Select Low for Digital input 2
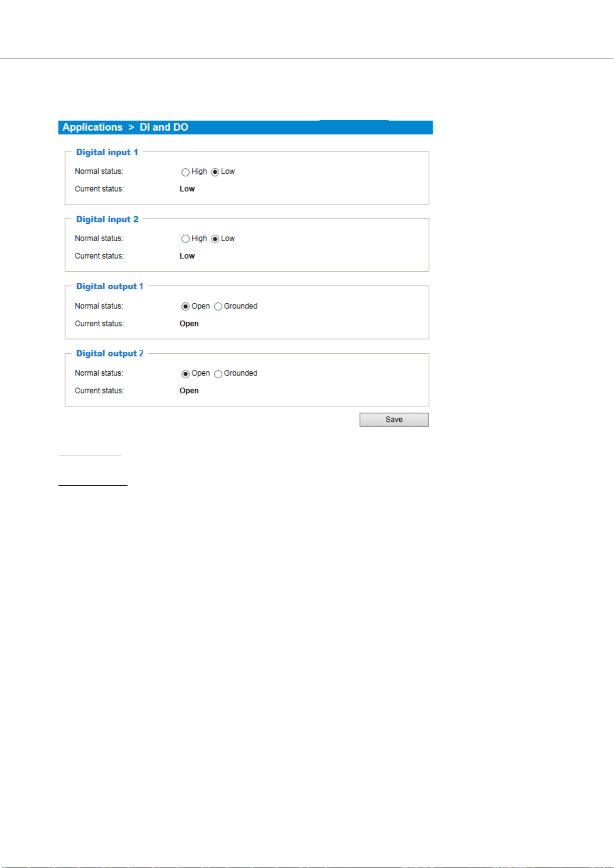Image resolution: width=614 pixels, height=868 pixels. (x=215, y=239)
